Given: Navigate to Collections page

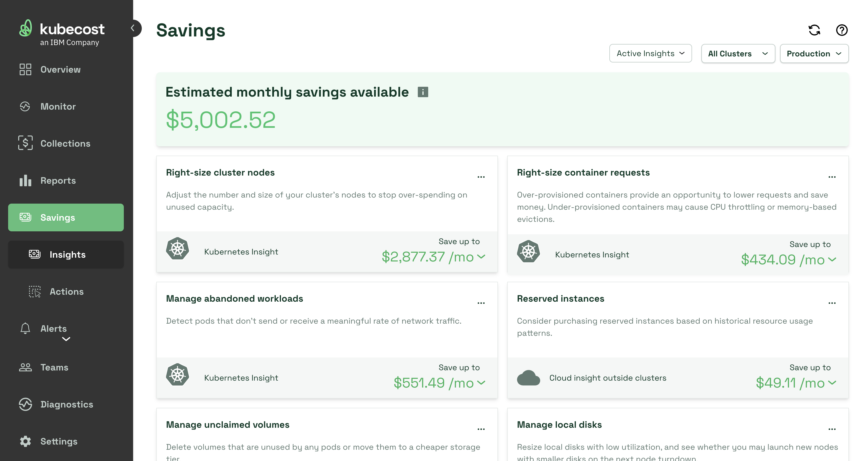Looking at the screenshot, I should (65, 143).
